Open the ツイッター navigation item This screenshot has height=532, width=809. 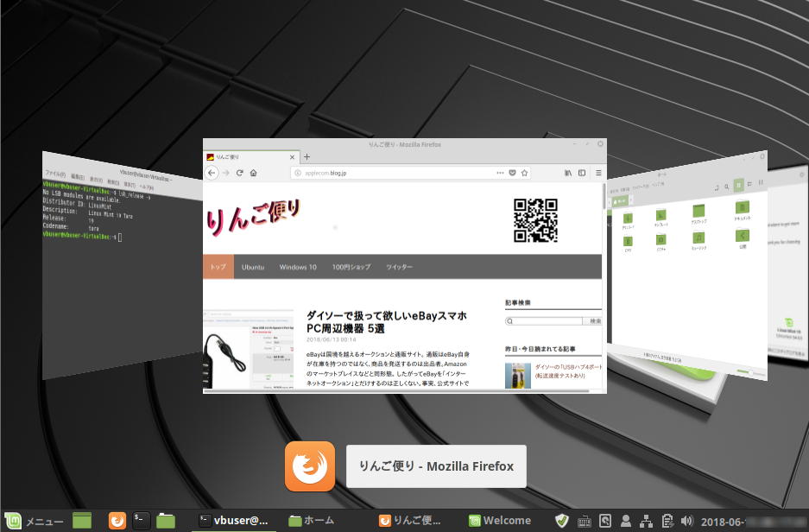coord(400,267)
